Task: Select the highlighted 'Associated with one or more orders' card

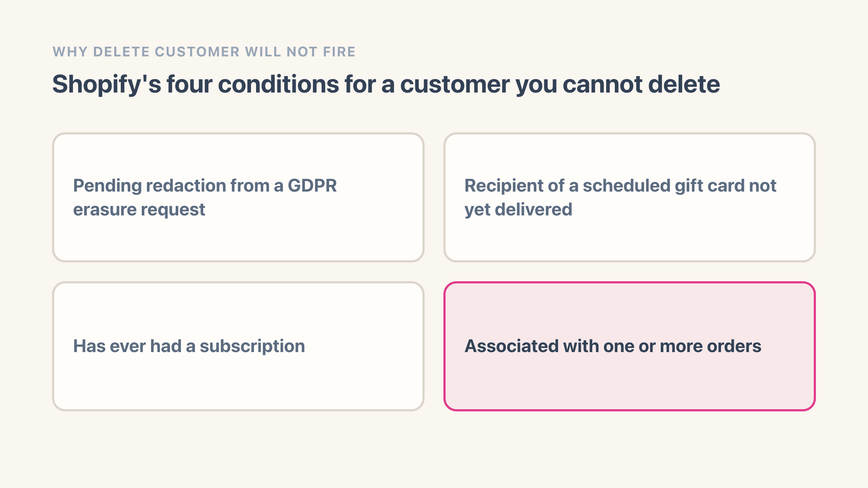Action: coord(630,346)
